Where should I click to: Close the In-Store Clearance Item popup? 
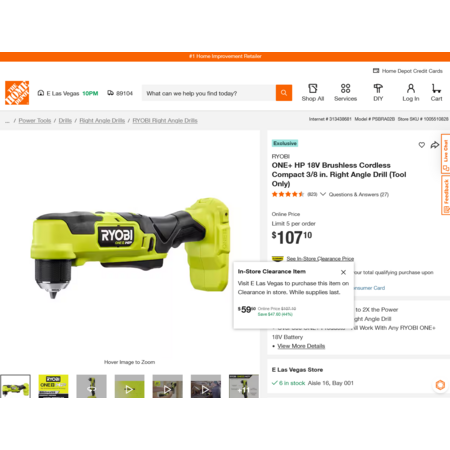pyautogui.click(x=343, y=272)
